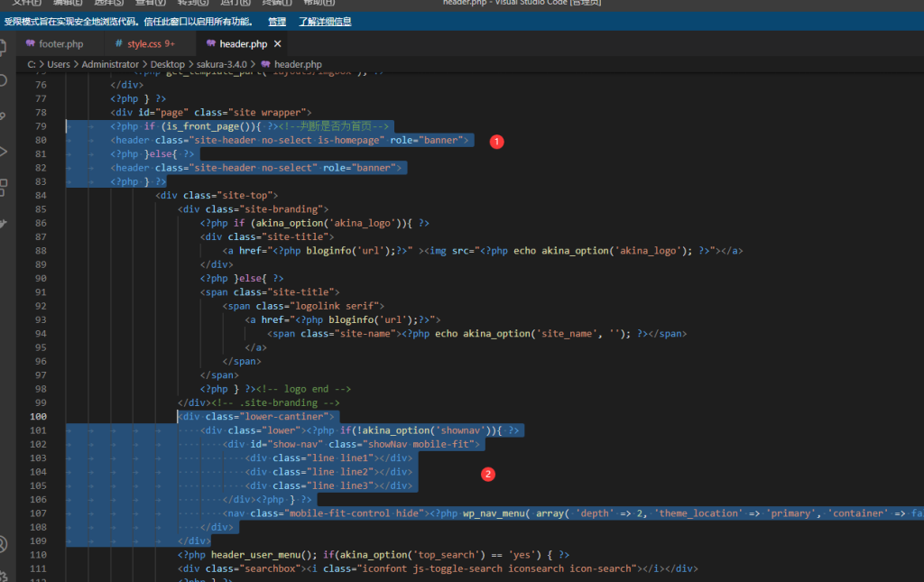
Task: Click the Manage gear icon
Action: coord(5,575)
